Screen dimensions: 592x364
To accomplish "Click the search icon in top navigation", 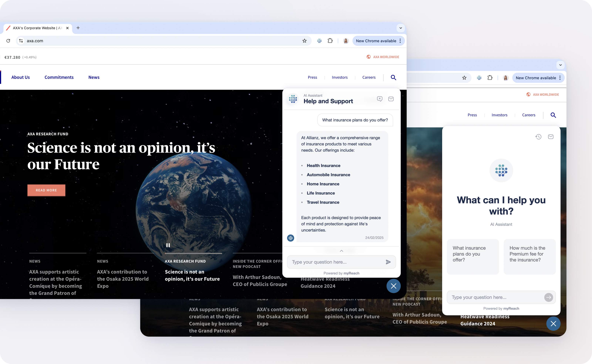I will pyautogui.click(x=393, y=77).
